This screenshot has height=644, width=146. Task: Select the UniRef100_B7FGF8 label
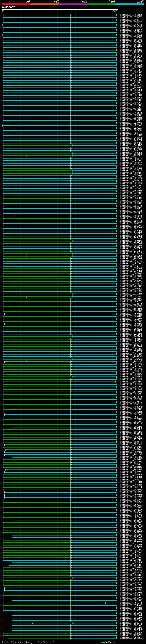[x=131, y=70]
